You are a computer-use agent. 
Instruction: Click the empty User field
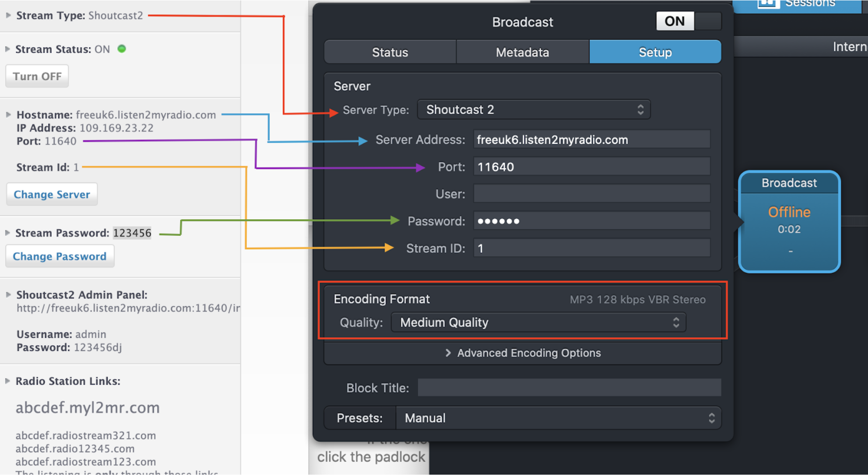(x=591, y=194)
